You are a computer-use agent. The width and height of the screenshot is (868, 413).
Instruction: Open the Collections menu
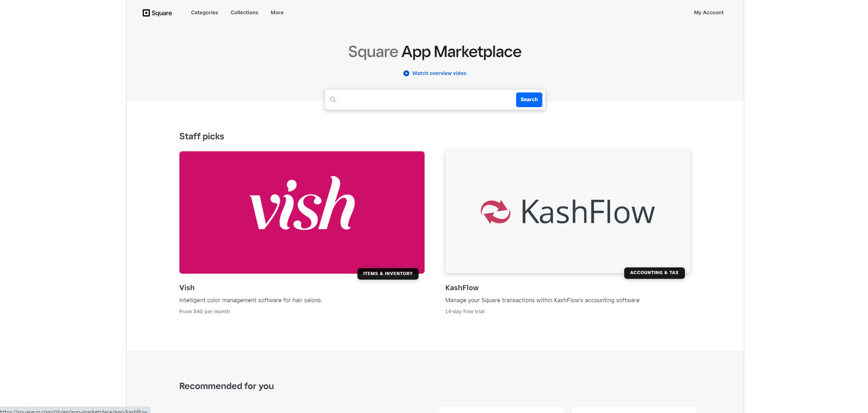[244, 13]
